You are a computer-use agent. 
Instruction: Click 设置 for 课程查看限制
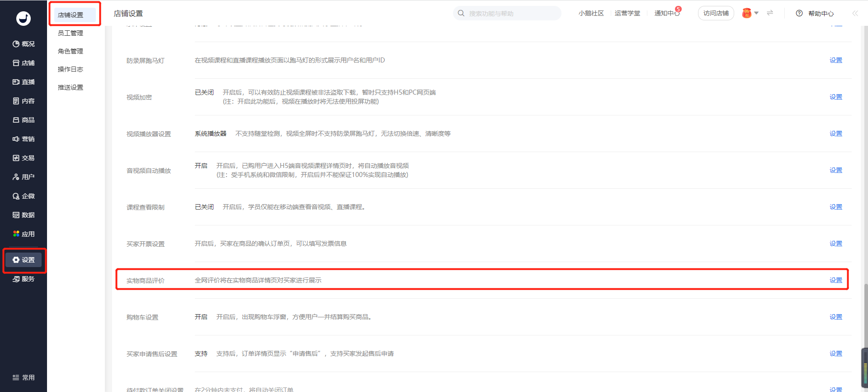click(x=836, y=207)
